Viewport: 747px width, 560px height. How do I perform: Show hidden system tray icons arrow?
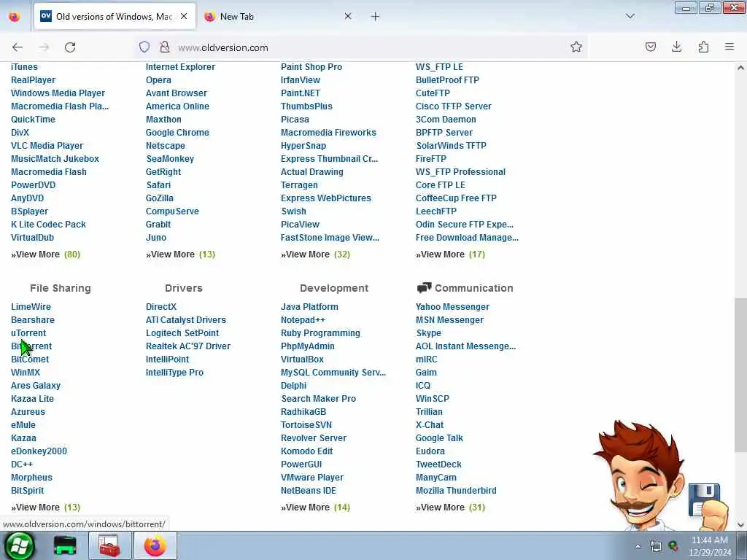click(638, 546)
